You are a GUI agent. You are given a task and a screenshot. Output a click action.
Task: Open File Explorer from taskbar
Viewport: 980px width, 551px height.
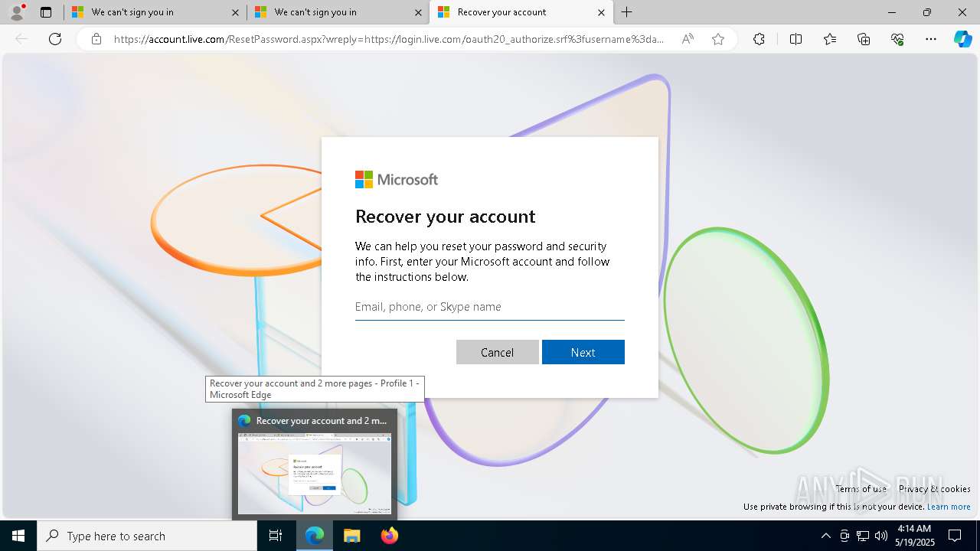(352, 536)
